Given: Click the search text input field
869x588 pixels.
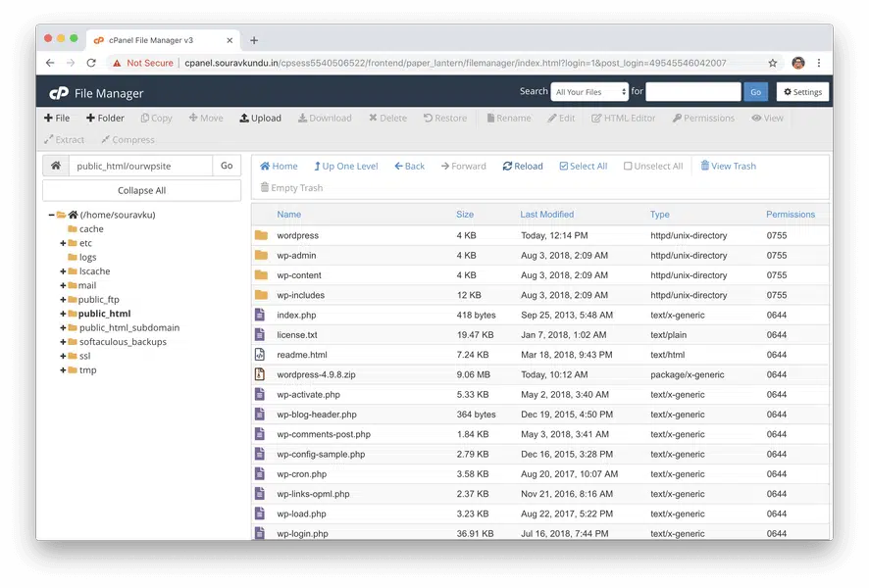Looking at the screenshot, I should (x=692, y=92).
